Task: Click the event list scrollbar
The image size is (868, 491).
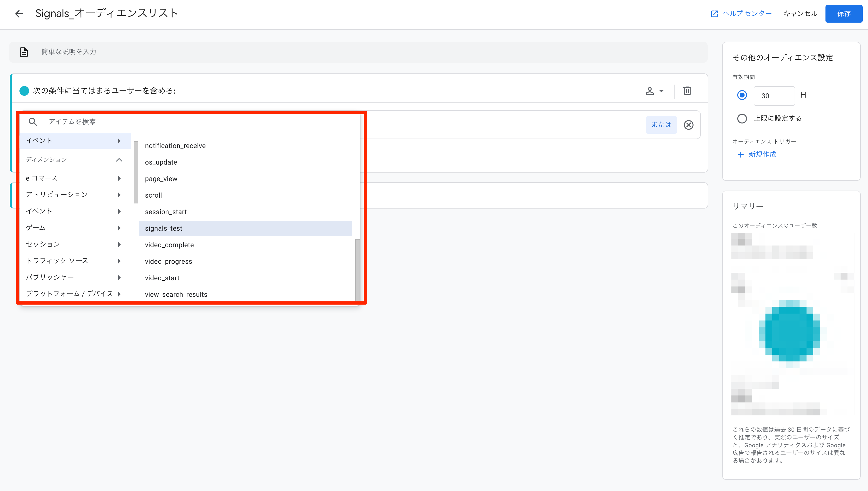Action: [357, 270]
